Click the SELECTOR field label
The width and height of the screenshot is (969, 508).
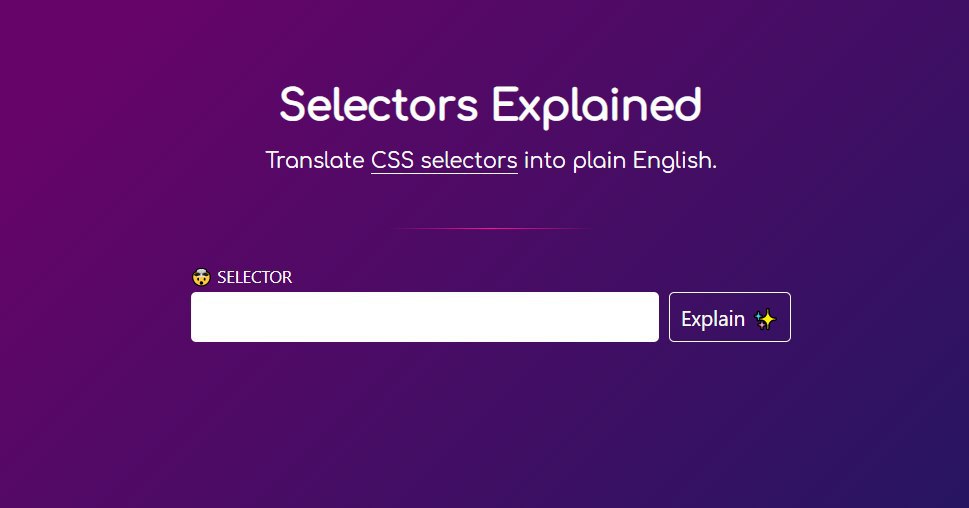(x=254, y=277)
